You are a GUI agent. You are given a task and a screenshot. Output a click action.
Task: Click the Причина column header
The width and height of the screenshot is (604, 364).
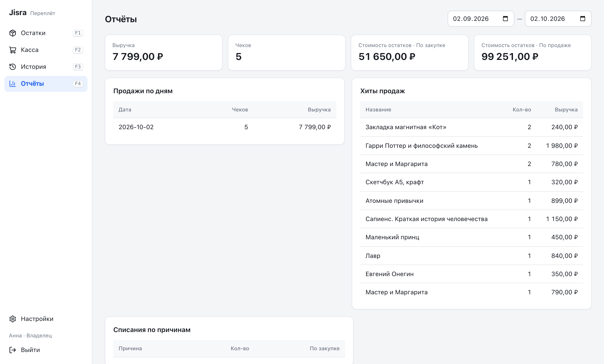(x=130, y=348)
